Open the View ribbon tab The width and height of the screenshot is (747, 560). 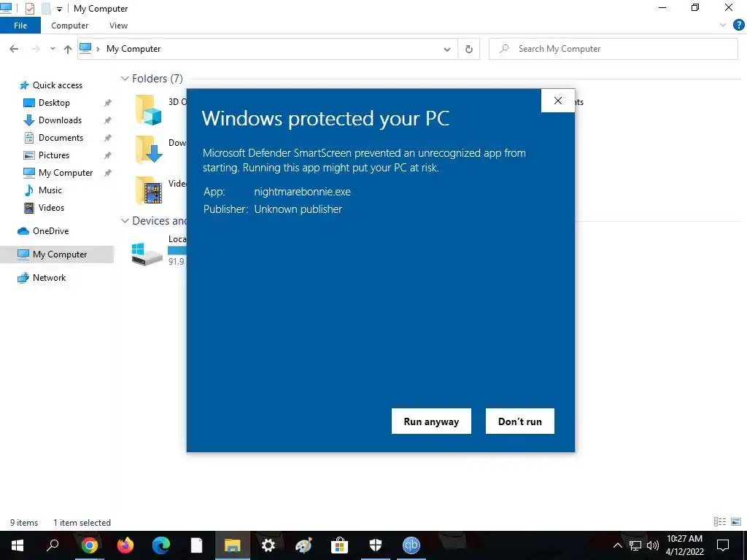click(x=118, y=26)
